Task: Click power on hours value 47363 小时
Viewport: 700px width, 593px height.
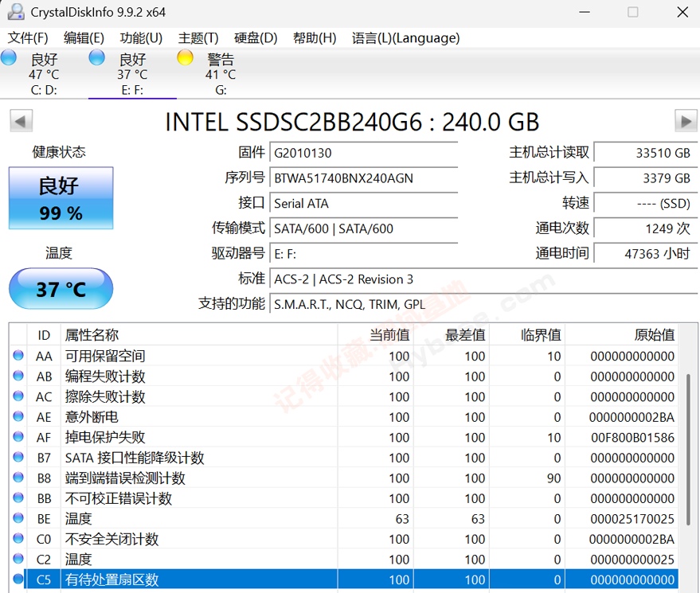Action: coord(646,254)
